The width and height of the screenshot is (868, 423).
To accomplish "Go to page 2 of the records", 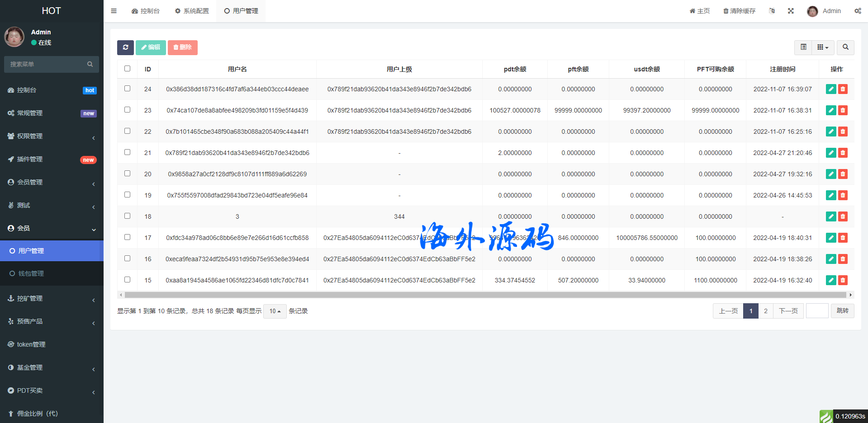I will [765, 311].
